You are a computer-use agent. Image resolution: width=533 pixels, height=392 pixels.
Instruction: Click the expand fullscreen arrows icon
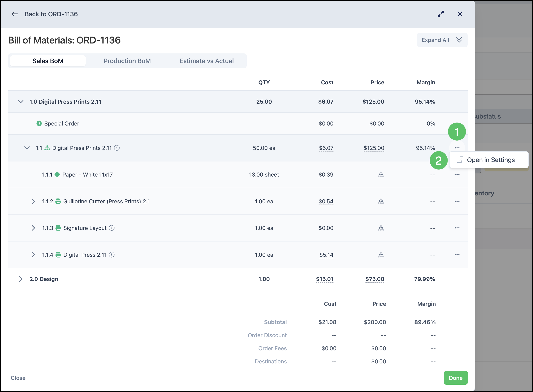tap(441, 14)
